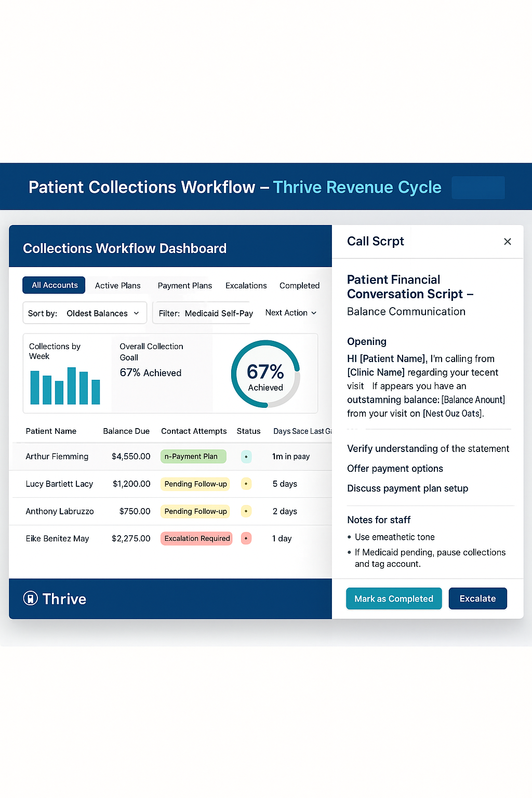
Task: Click Discuss payment plan setup step
Action: point(407,488)
